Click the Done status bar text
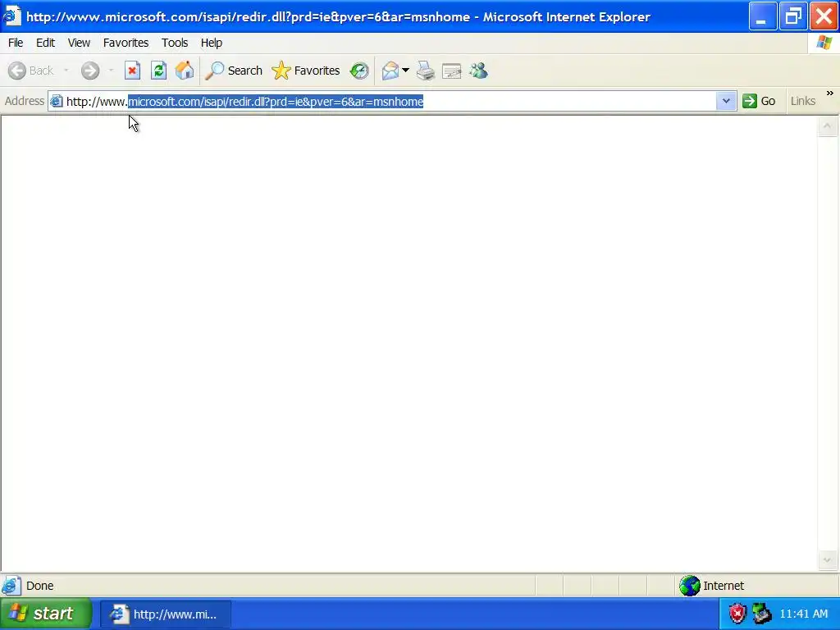 (39, 586)
